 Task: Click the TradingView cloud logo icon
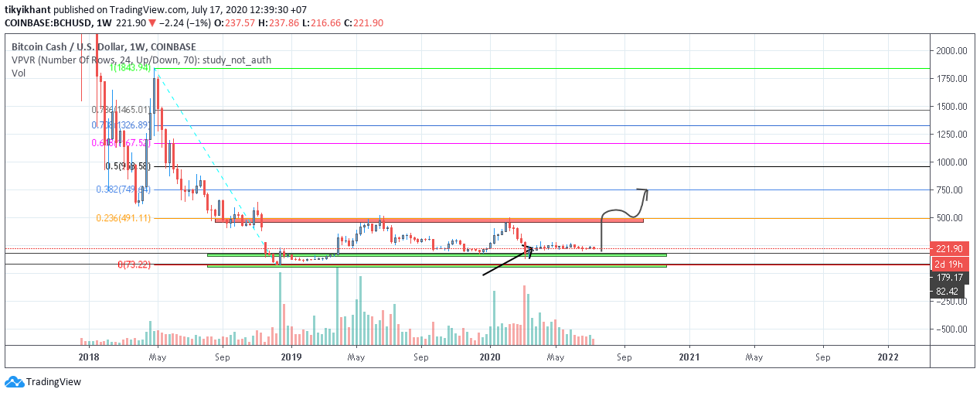pyautogui.click(x=14, y=381)
